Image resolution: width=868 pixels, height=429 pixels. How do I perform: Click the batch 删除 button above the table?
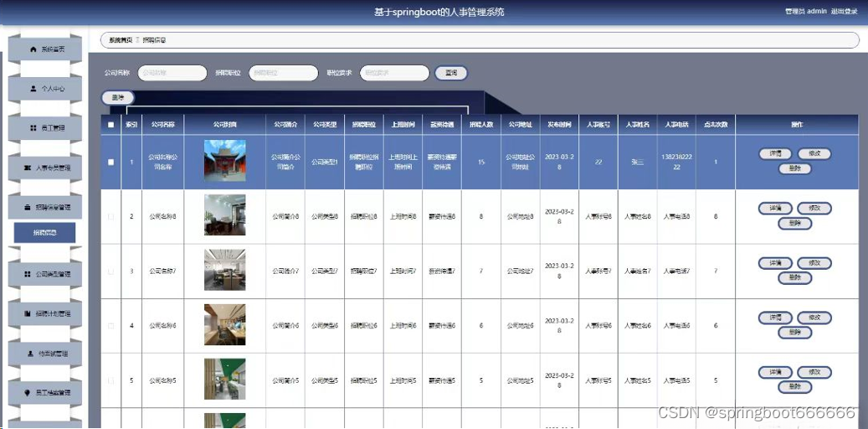click(118, 97)
